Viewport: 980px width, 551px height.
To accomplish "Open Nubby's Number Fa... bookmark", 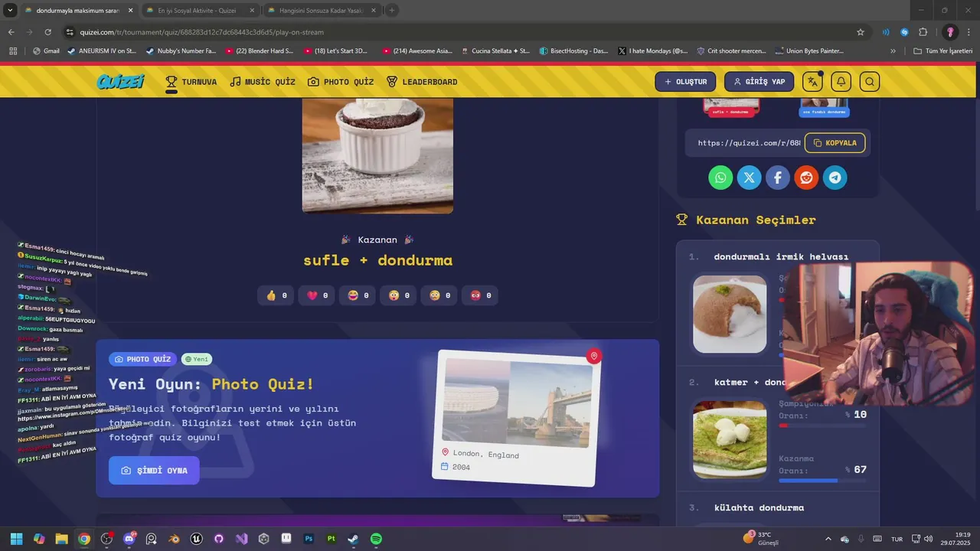I will [180, 51].
